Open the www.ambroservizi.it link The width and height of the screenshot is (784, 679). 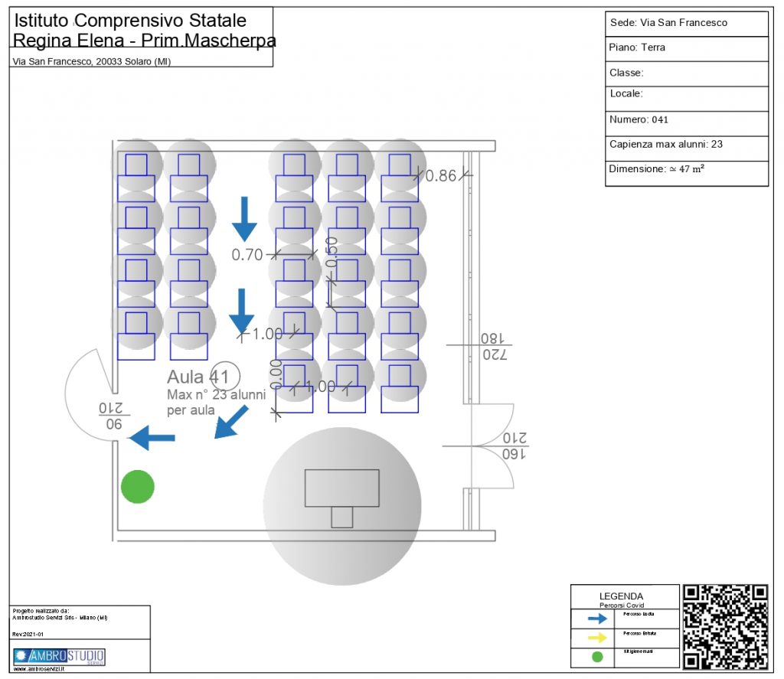coord(39,669)
